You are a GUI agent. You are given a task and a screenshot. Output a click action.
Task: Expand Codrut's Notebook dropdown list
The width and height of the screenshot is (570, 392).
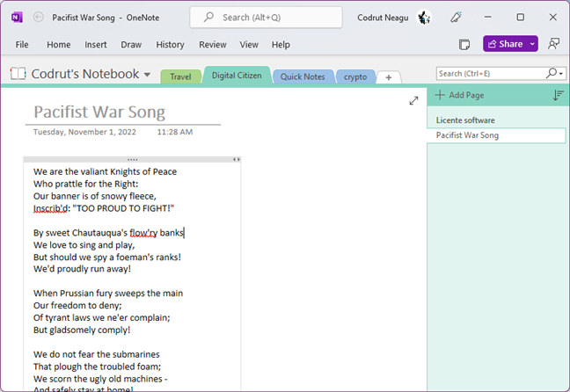click(x=147, y=75)
